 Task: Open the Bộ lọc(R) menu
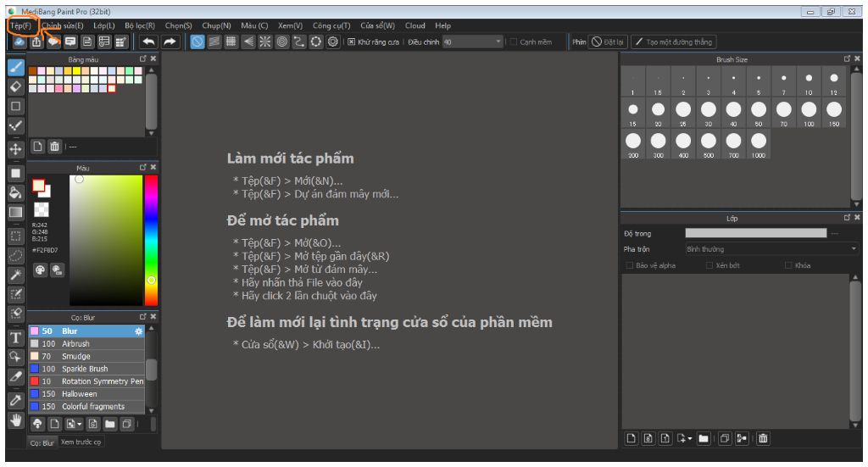pyautogui.click(x=140, y=25)
